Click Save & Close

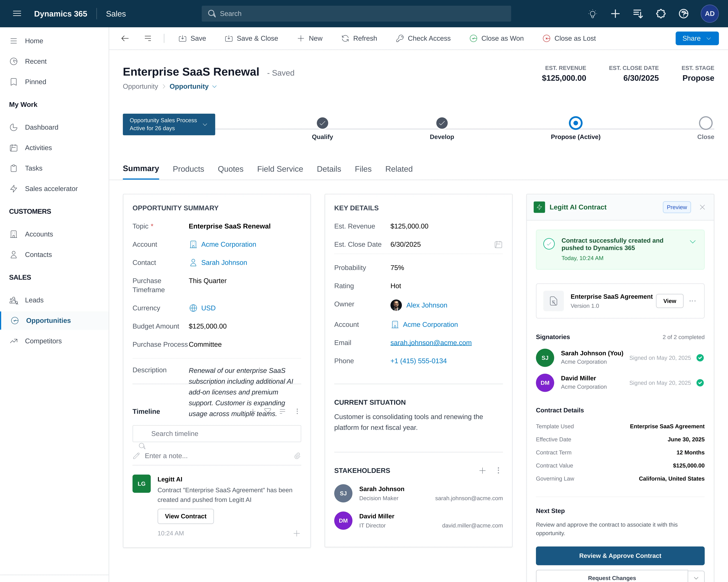[x=252, y=38]
